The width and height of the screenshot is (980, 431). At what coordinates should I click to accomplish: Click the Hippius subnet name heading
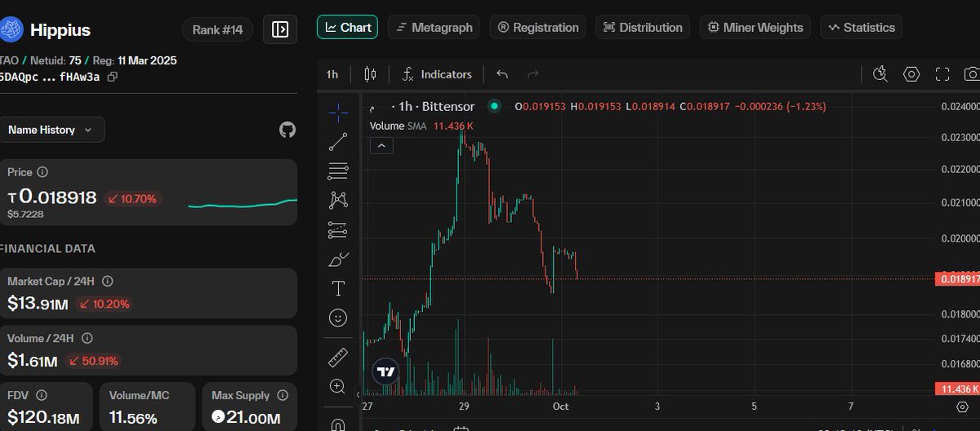[x=60, y=30]
